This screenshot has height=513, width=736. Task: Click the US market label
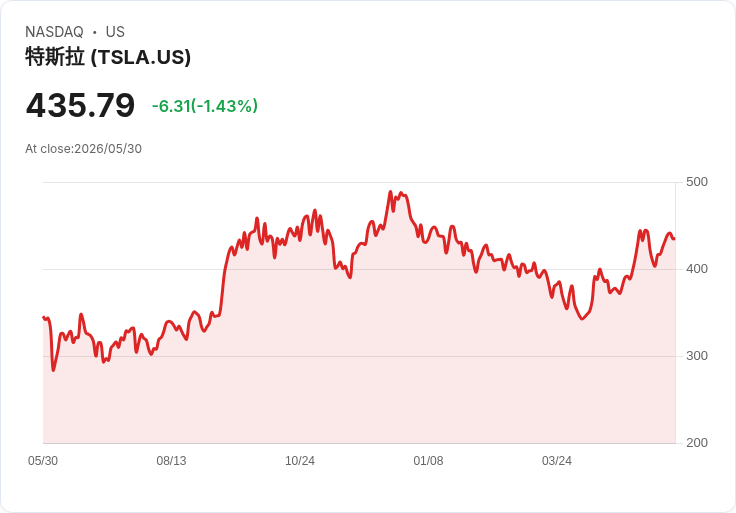(115, 32)
